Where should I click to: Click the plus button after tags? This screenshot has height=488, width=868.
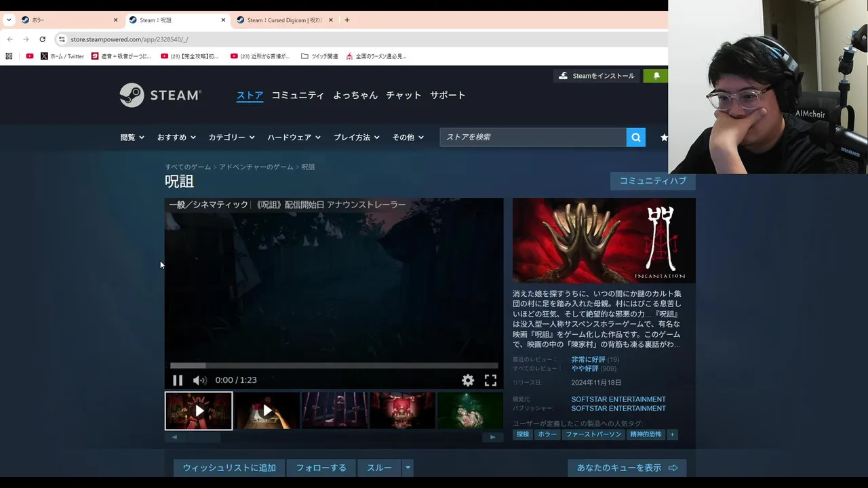point(672,434)
